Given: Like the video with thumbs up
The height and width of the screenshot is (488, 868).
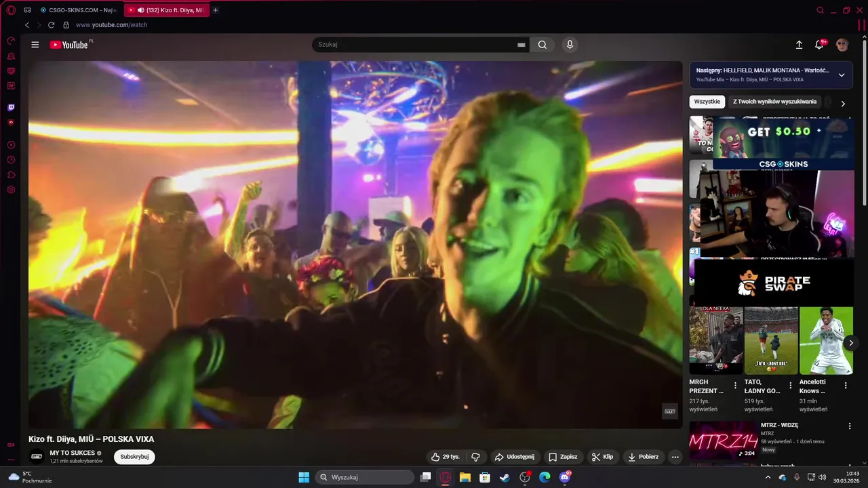Looking at the screenshot, I should [x=446, y=457].
